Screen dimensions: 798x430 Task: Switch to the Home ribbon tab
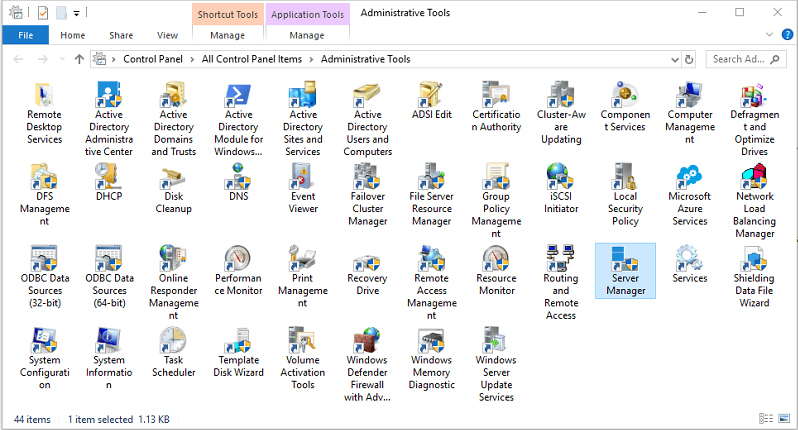(x=72, y=35)
